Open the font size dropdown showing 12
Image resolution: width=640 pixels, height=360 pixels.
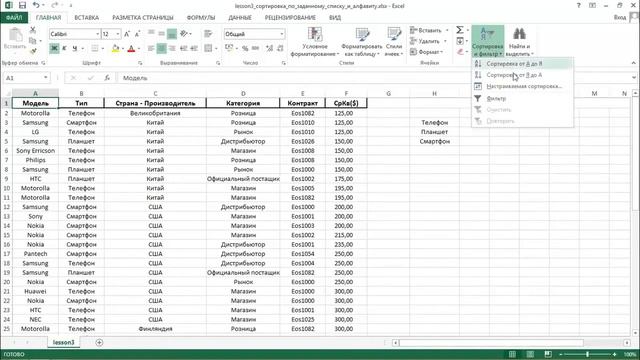coord(118,34)
